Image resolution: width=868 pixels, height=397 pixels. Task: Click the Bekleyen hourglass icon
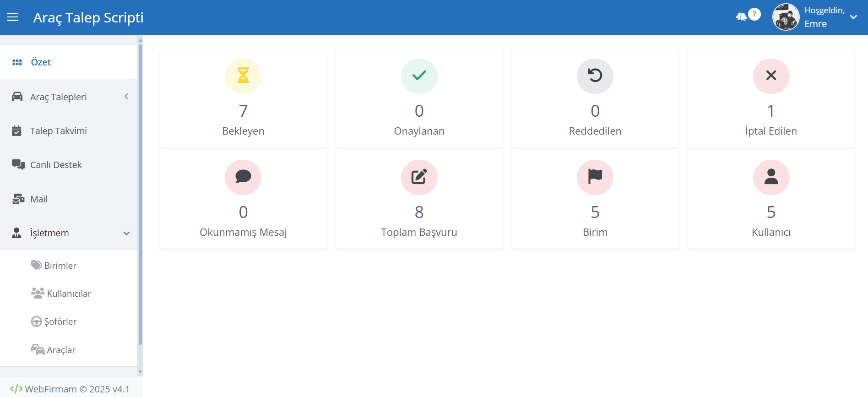(243, 76)
